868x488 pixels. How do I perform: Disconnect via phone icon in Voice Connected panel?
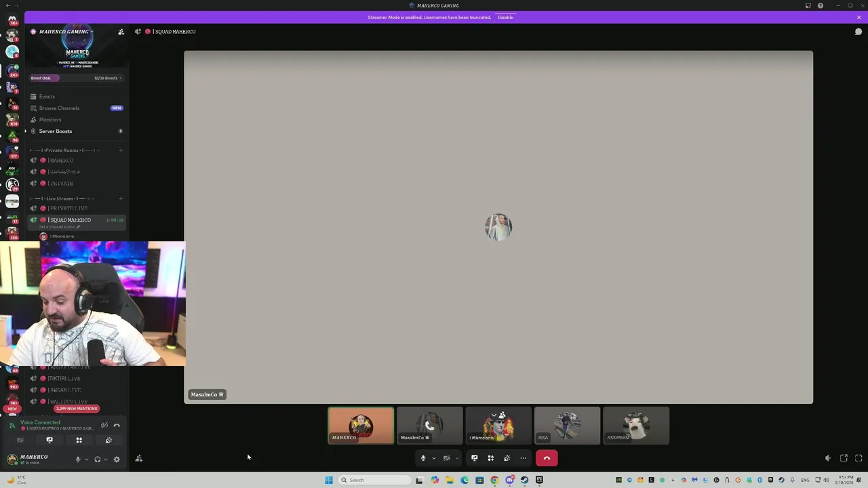pos(117,426)
